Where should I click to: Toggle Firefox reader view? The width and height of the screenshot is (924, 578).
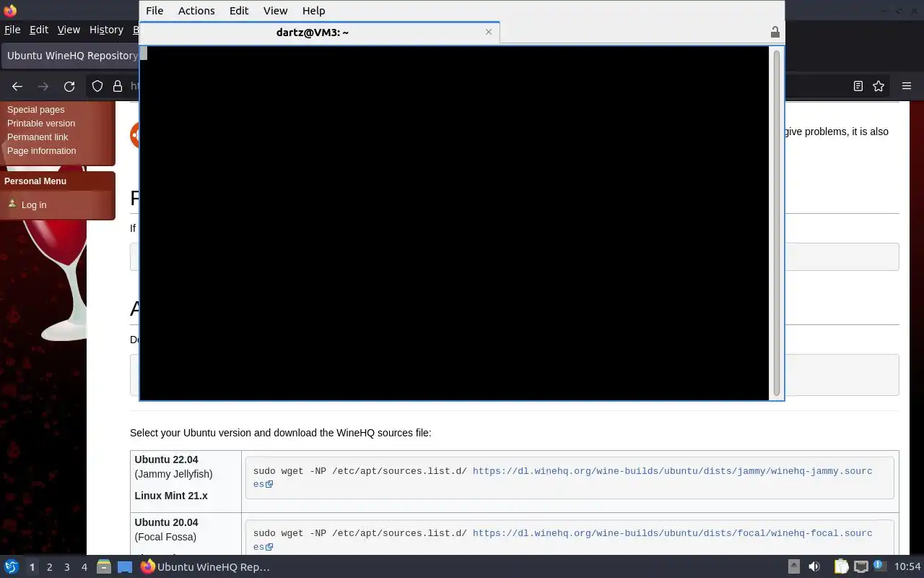[858, 86]
